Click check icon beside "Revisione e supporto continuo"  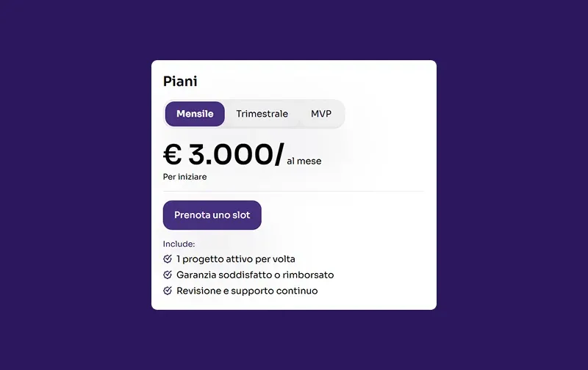(168, 291)
